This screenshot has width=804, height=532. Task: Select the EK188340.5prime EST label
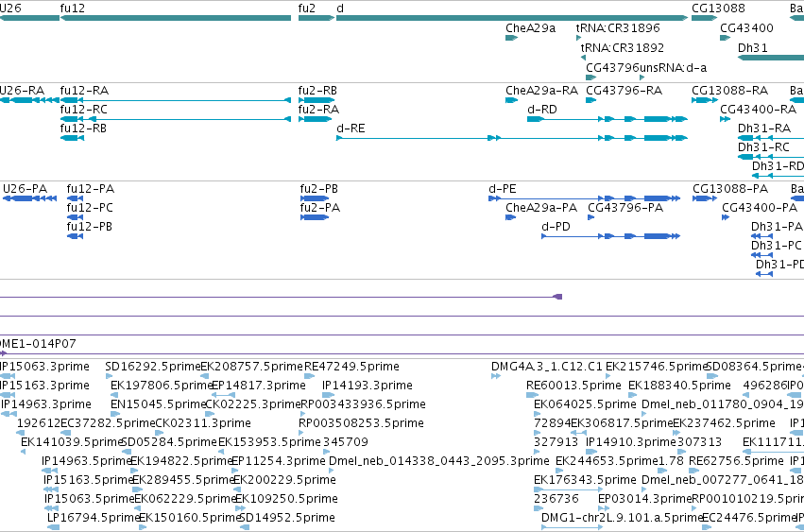(x=679, y=386)
